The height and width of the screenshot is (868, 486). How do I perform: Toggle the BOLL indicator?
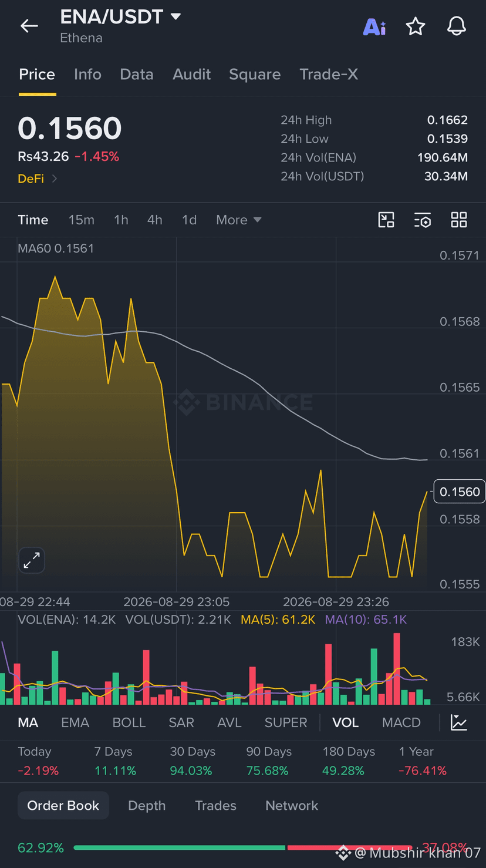(x=129, y=722)
